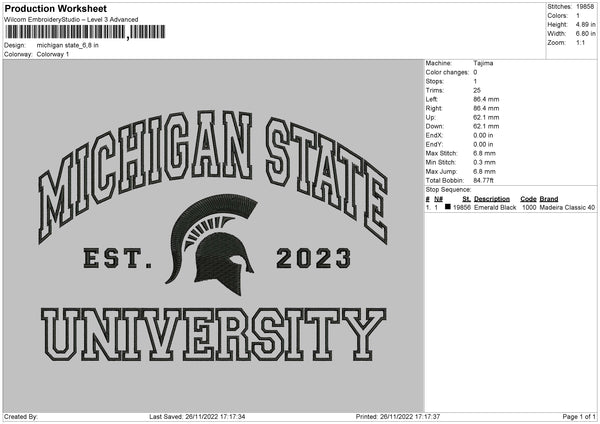Click the Width value '6.80 in'
Screen dimensions: 600x424
click(x=585, y=34)
